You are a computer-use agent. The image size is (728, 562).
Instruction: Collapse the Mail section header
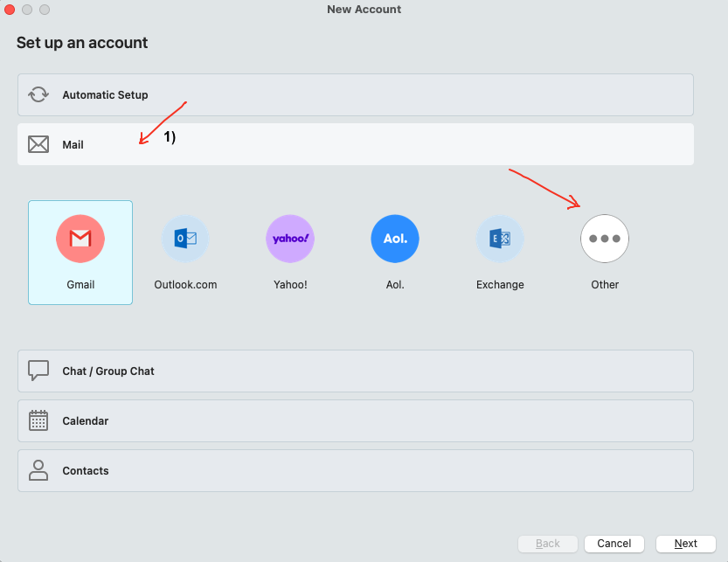355,144
